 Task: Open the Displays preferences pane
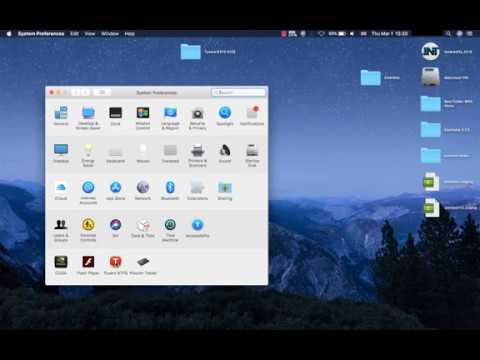[x=61, y=153]
